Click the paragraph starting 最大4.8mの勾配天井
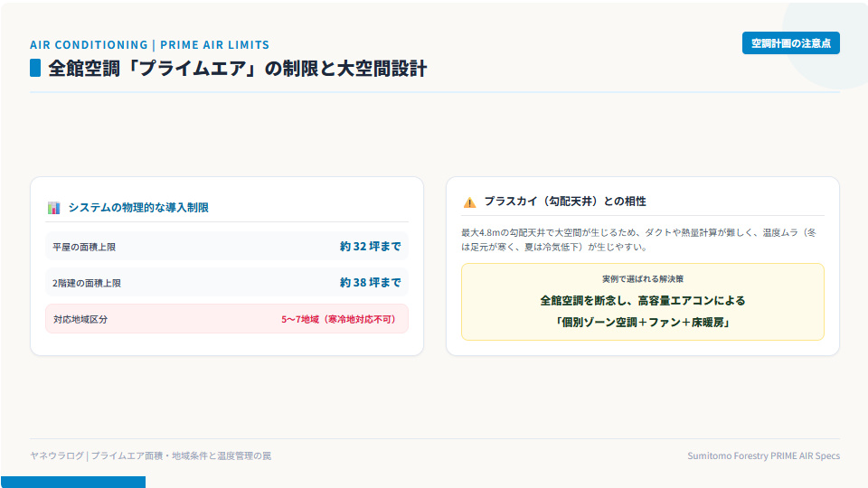Image resolution: width=868 pixels, height=488 pixels. (x=639, y=239)
